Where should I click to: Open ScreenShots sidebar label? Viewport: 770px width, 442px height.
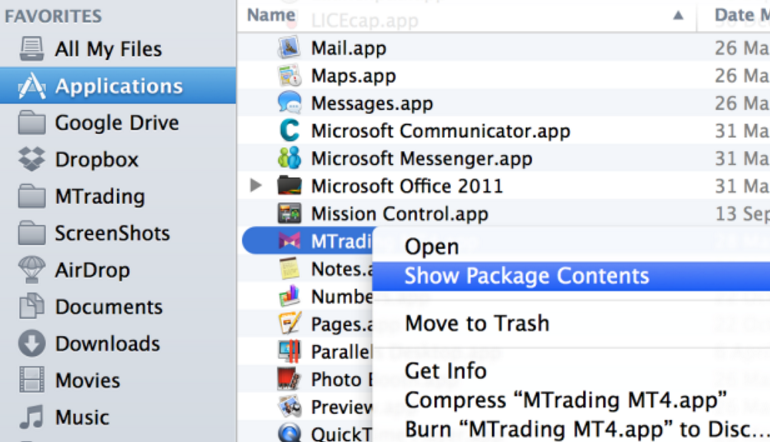pos(112,233)
